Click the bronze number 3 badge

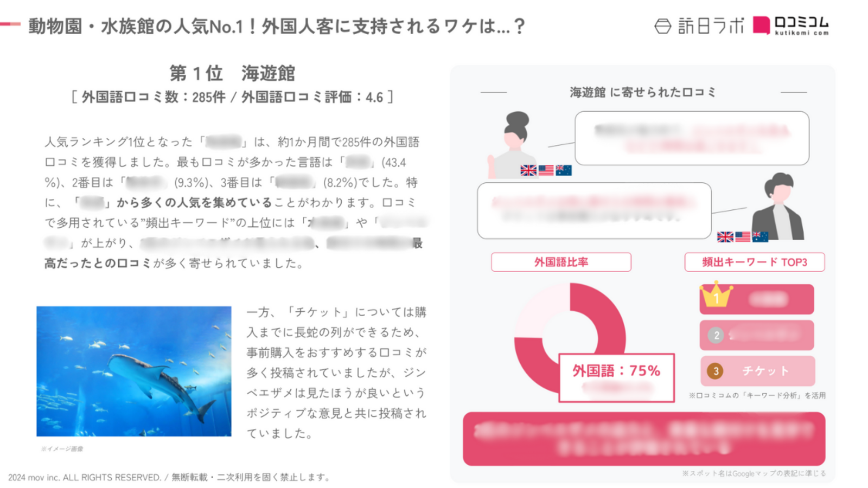(716, 371)
